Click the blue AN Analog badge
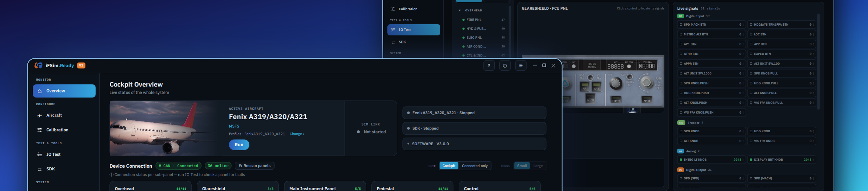 coord(681,151)
